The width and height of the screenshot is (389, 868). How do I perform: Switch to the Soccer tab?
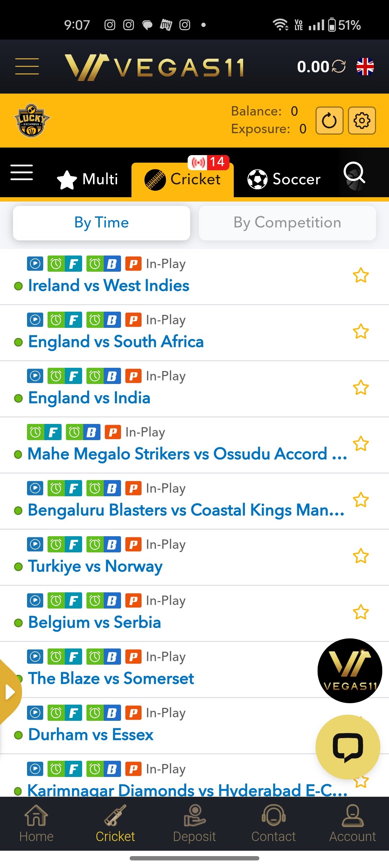coord(284,179)
